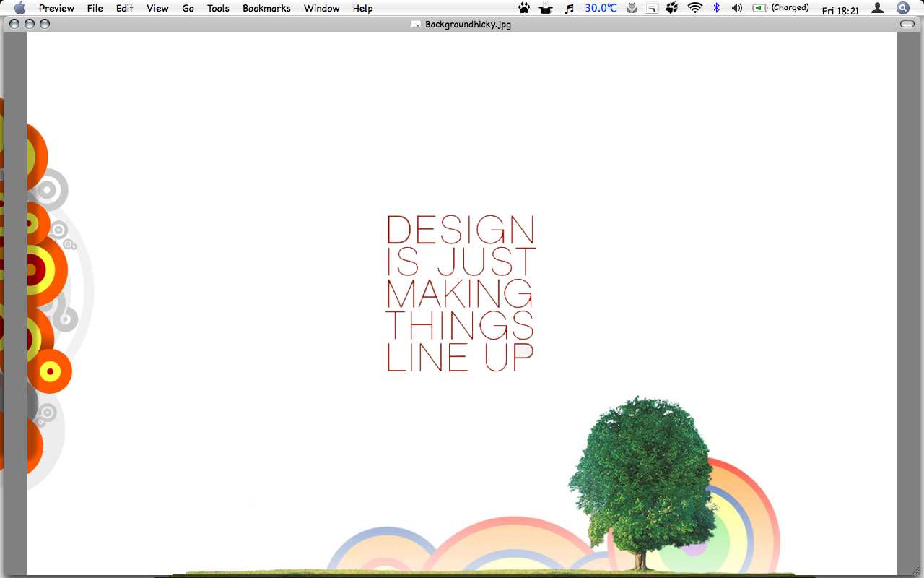The height and width of the screenshot is (578, 924).
Task: Click the gray flower menu bar icon
Action: coord(632,8)
